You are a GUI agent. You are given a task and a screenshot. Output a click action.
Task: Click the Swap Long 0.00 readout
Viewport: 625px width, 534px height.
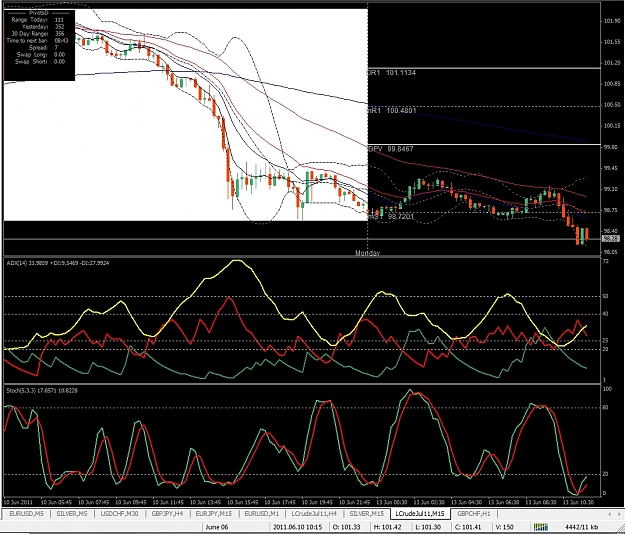[x=40, y=55]
